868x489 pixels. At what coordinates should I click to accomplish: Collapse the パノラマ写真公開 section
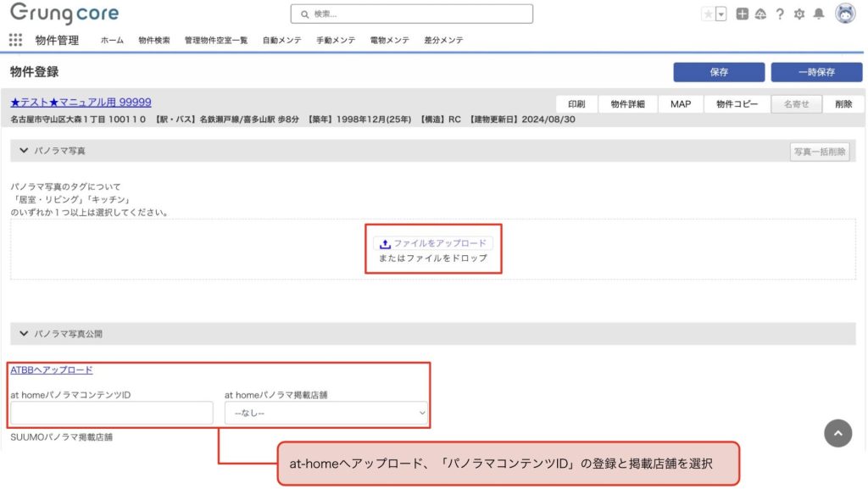(24, 334)
